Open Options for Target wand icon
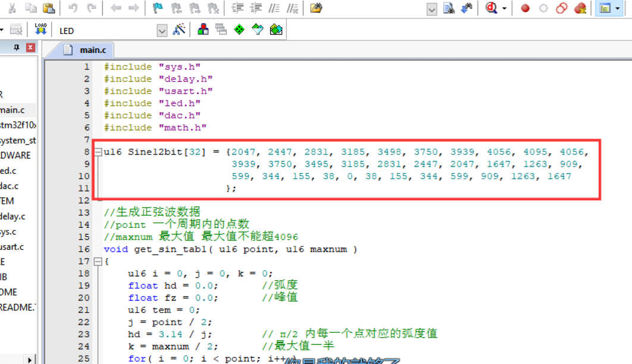Image resolution: width=632 pixels, height=364 pixels. [x=179, y=29]
